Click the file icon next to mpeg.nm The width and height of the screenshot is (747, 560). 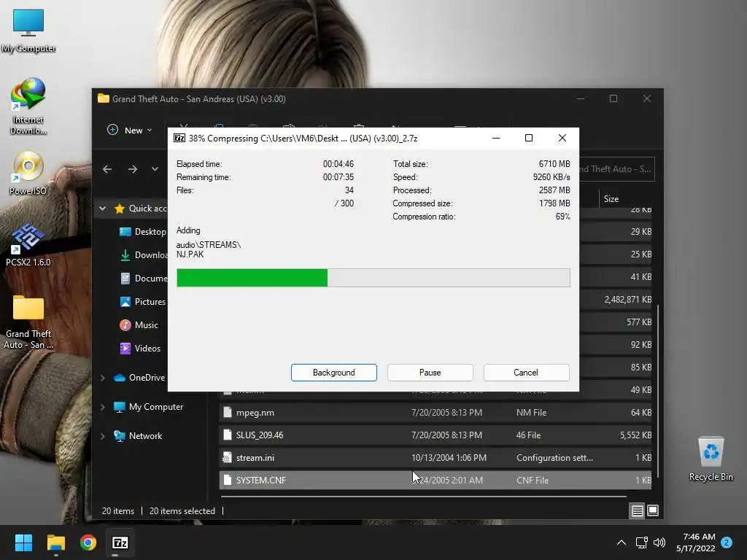(228, 413)
